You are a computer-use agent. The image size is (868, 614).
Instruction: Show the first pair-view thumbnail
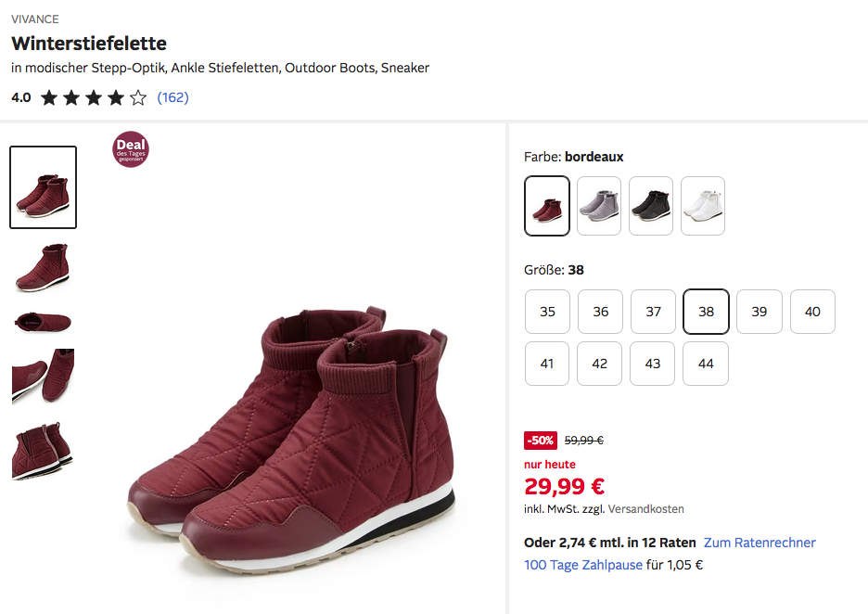(x=43, y=187)
